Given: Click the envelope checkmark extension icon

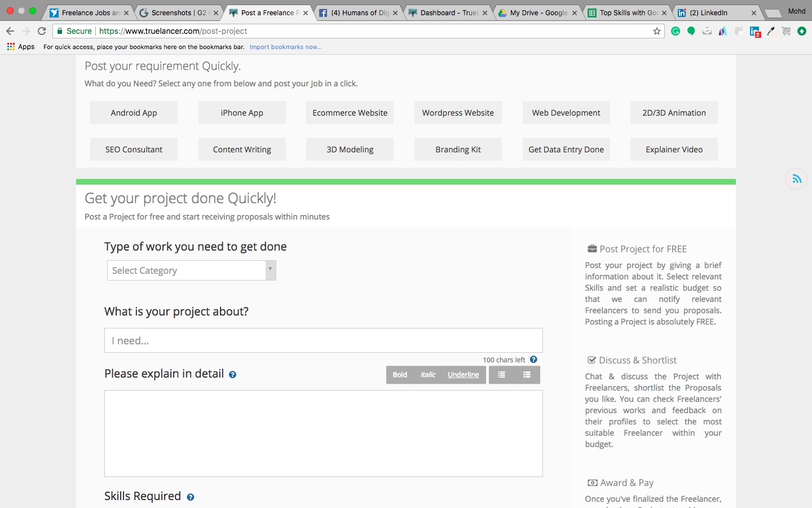Looking at the screenshot, I should 707,31.
